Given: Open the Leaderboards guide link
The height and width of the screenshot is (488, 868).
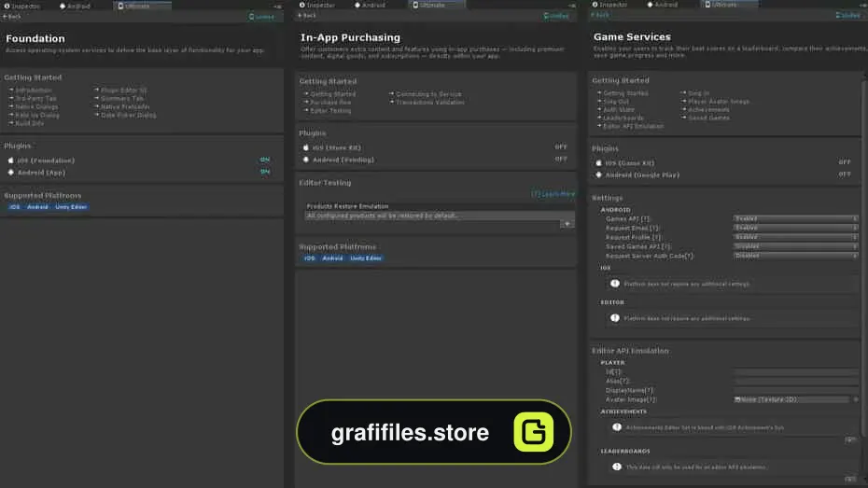Looking at the screenshot, I should click(623, 118).
